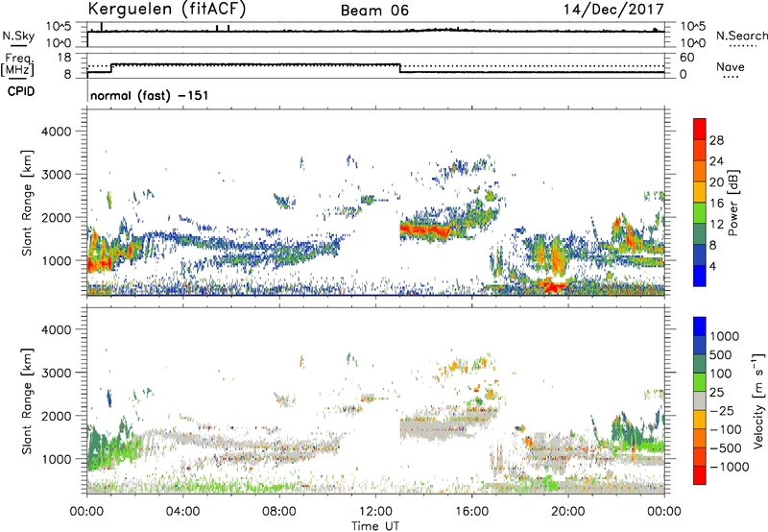
Task: Click the blue bottom segment of power colorbar
Action: 700,276
